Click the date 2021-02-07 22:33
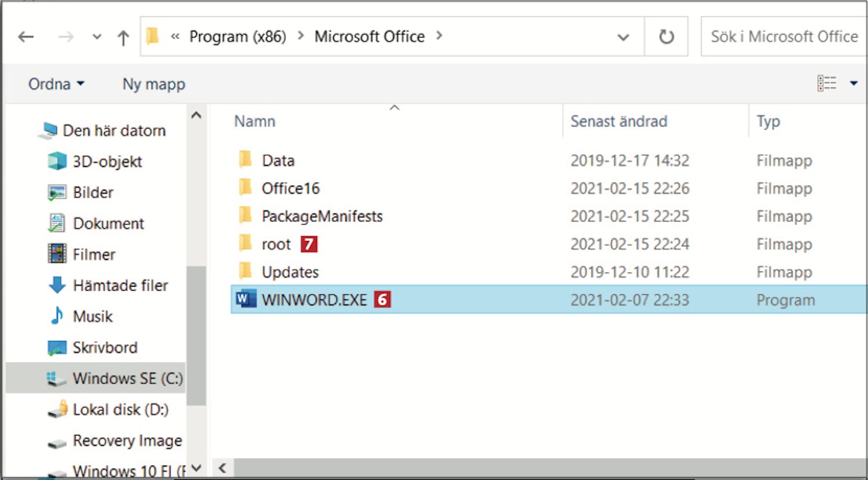This screenshot has height=480, width=868. click(x=630, y=300)
